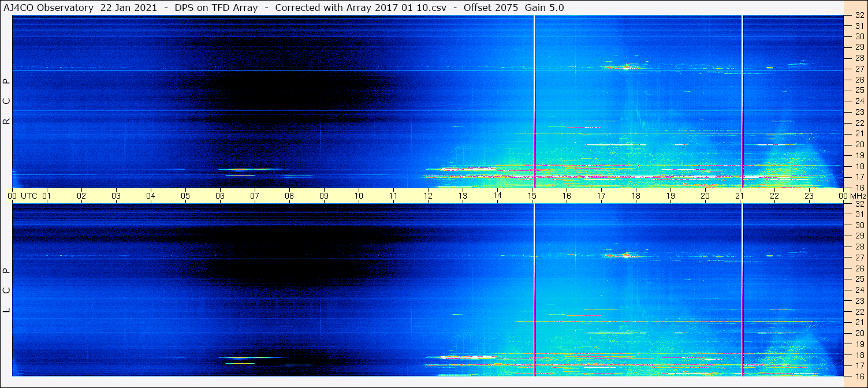Image resolution: width=868 pixels, height=388 pixels.
Task: Select the 12 hour tick label
Action: (428, 196)
